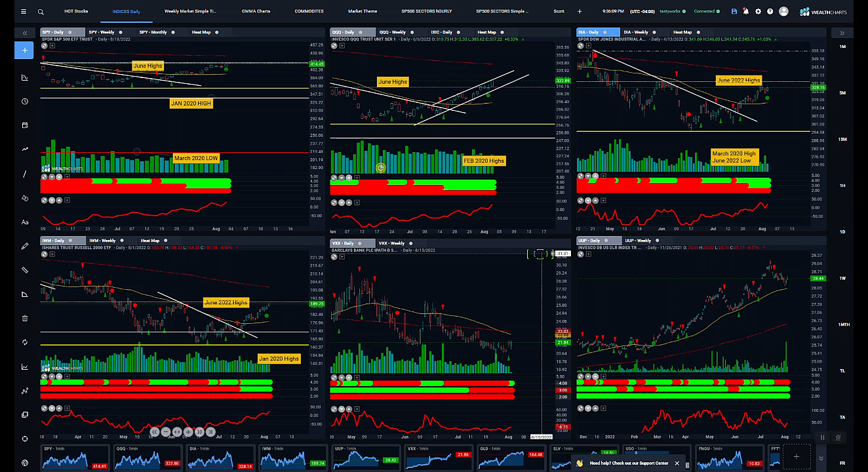Select the 15M timeframe on right bar

pyautogui.click(x=842, y=139)
